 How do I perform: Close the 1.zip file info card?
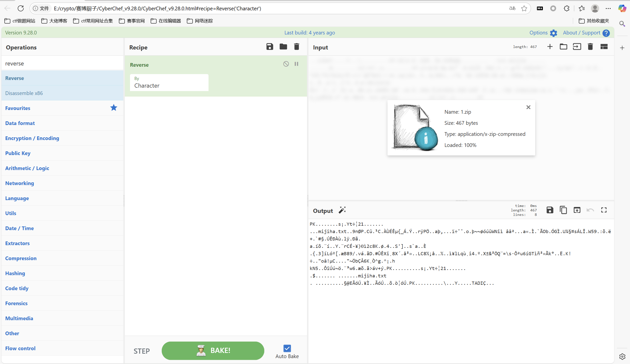coord(528,107)
